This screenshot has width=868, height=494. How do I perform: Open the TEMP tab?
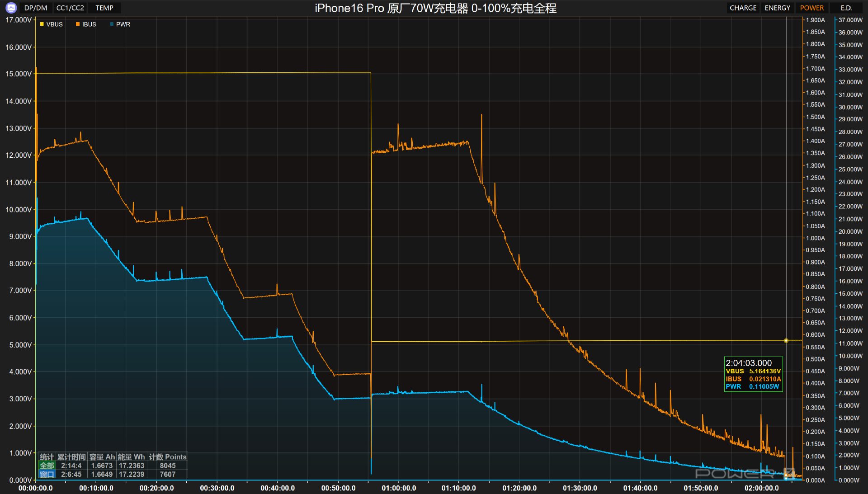[x=104, y=8]
